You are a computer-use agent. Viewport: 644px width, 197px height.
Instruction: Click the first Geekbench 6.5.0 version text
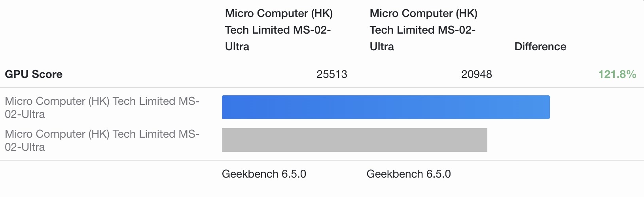(264, 174)
